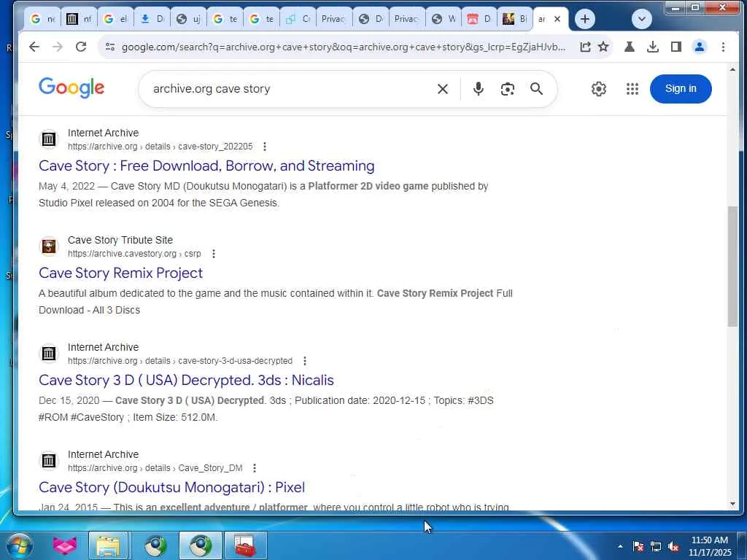Screen dimensions: 747x560
Task: Click the muted volume tray icon
Action: coord(673,547)
